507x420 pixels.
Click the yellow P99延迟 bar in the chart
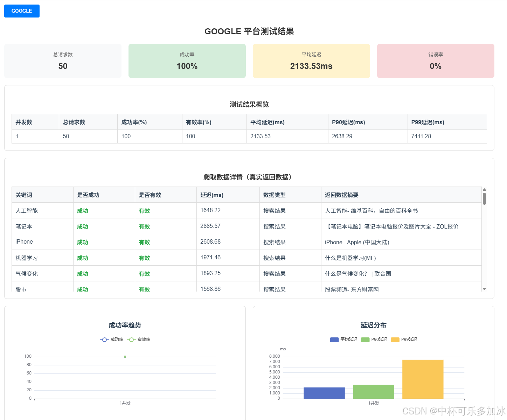[423, 379]
